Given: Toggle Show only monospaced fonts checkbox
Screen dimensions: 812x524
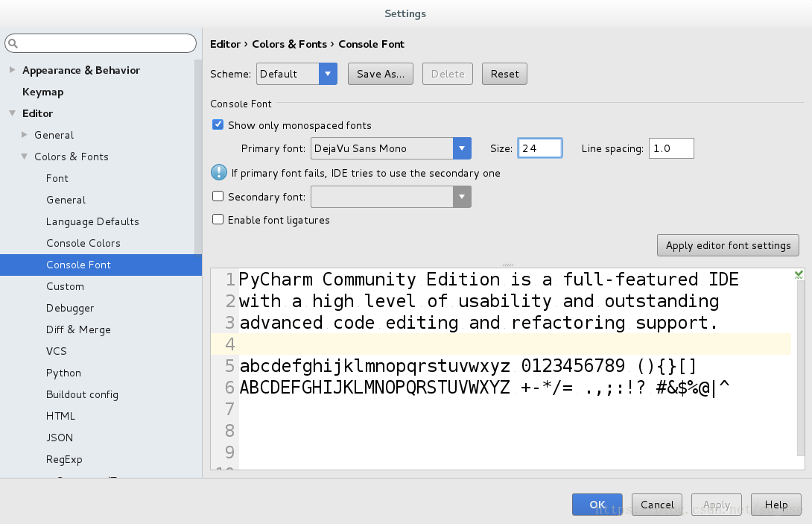Looking at the screenshot, I should tap(218, 125).
